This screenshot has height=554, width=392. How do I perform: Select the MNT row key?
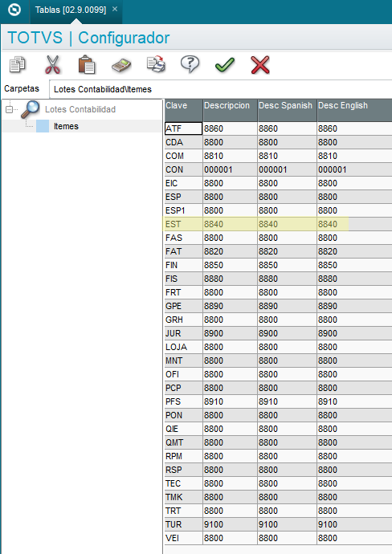[x=183, y=361]
